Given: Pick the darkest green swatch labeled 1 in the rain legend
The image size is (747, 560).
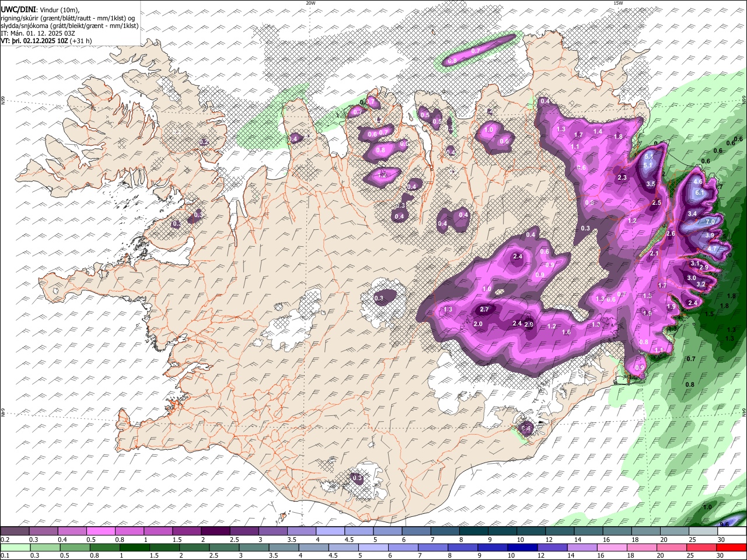Looking at the screenshot, I should click(x=134, y=548).
